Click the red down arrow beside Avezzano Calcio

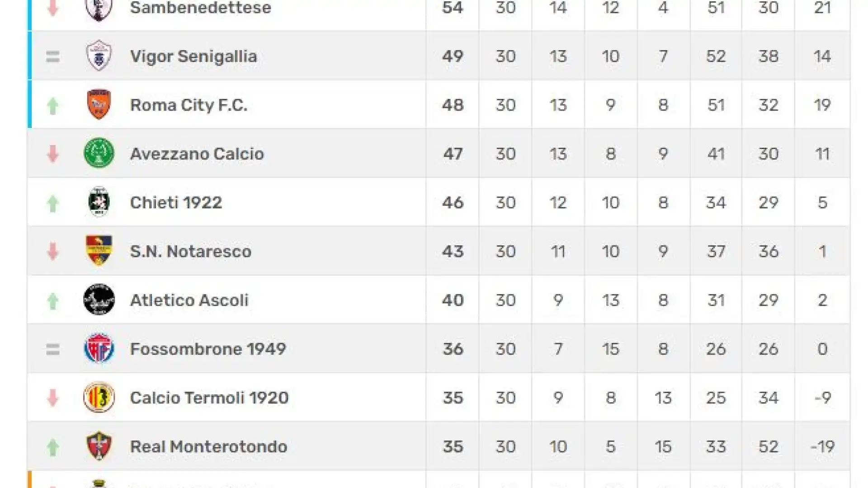(x=53, y=154)
